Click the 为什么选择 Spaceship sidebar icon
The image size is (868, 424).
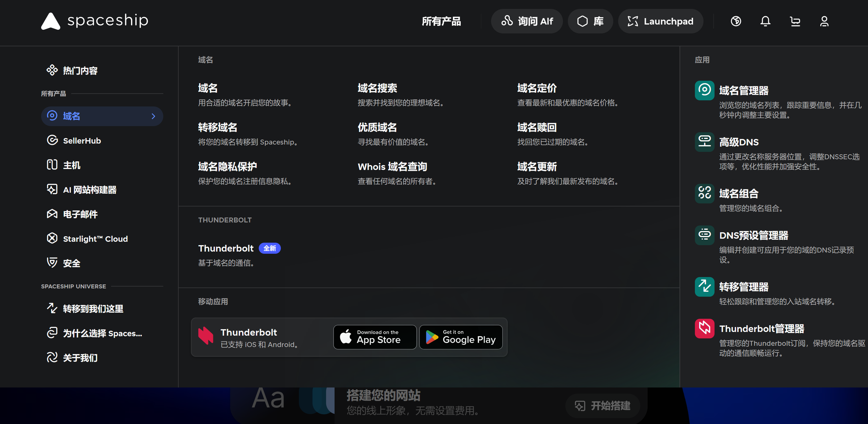tap(52, 333)
